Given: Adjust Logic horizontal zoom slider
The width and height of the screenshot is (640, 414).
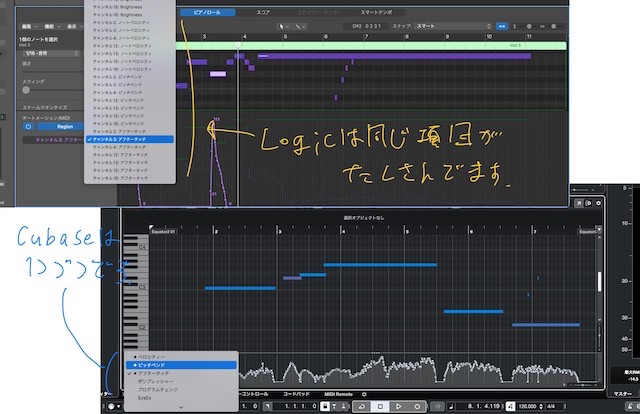Looking at the screenshot, I should [553, 26].
